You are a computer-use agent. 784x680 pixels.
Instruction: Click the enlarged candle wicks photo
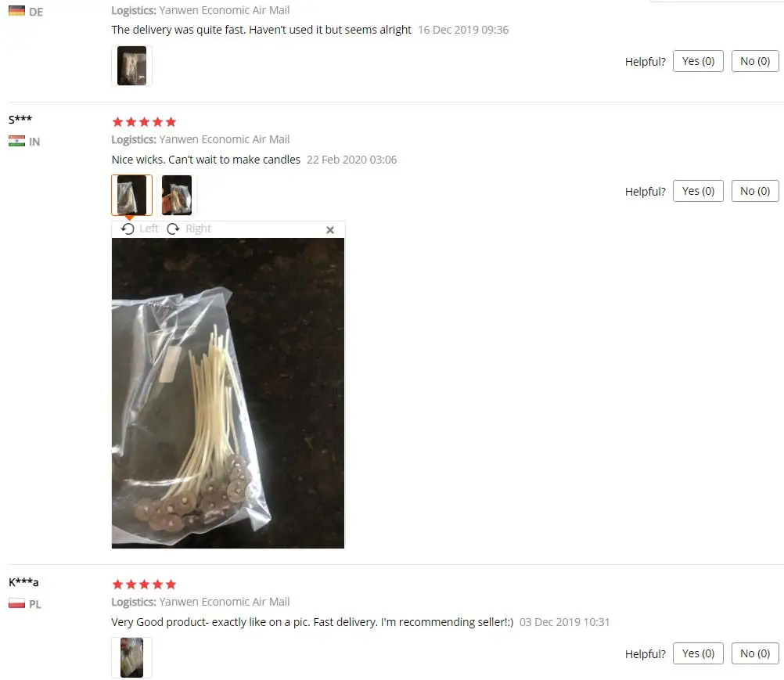(x=228, y=393)
